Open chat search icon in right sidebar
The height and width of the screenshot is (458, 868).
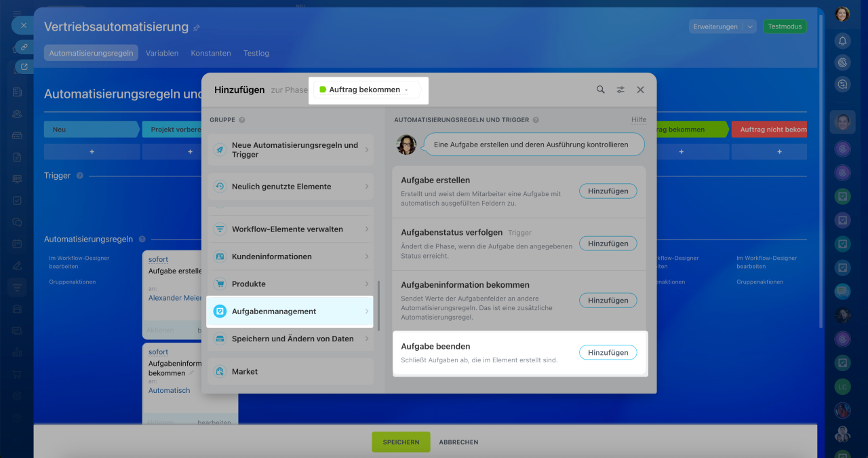842,84
